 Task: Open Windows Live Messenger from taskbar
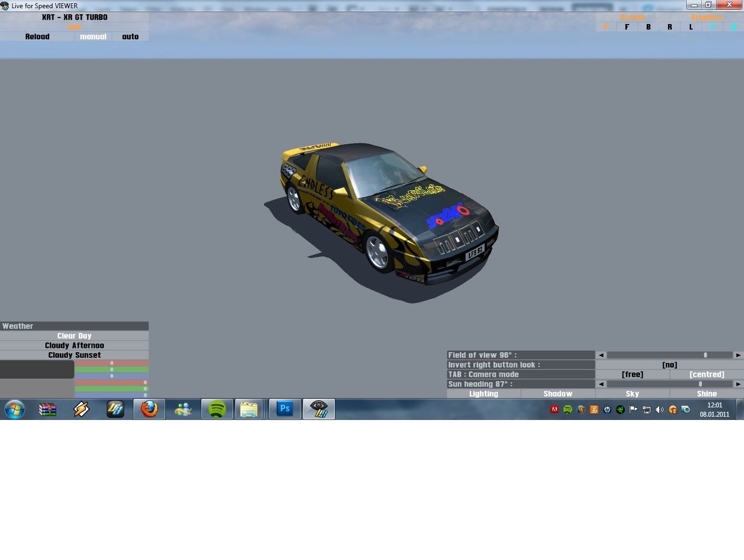[183, 409]
